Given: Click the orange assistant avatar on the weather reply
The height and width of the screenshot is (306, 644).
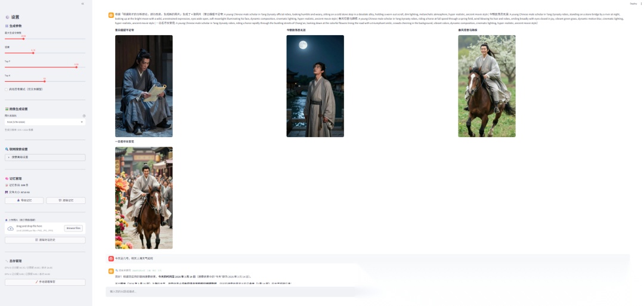Looking at the screenshot, I should coord(111,271).
